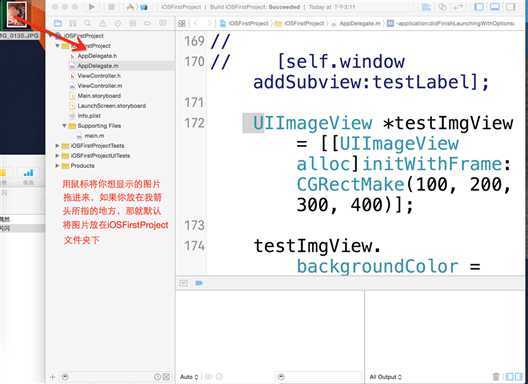
Task: Toggle the console pane
Action: click(519, 377)
